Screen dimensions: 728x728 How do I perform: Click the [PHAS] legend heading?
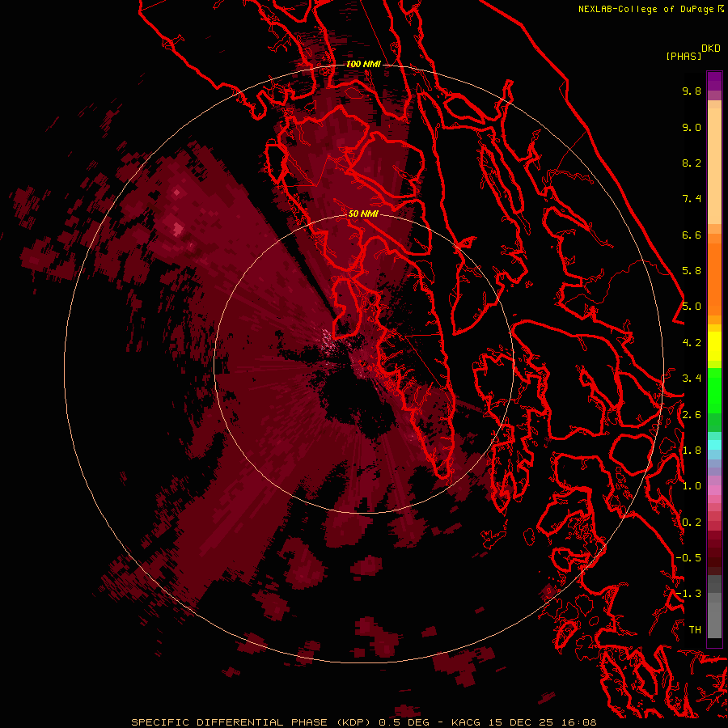[684, 56]
